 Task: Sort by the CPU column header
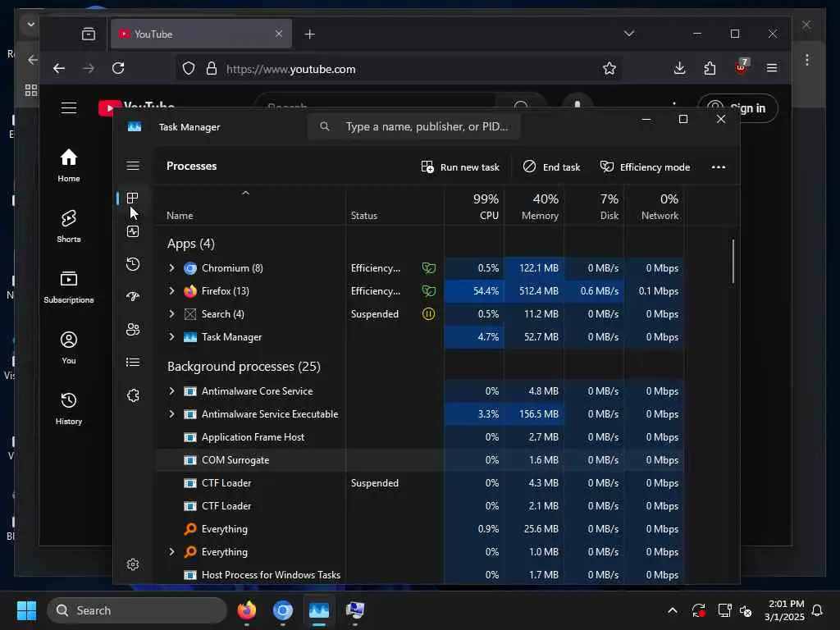click(474, 206)
